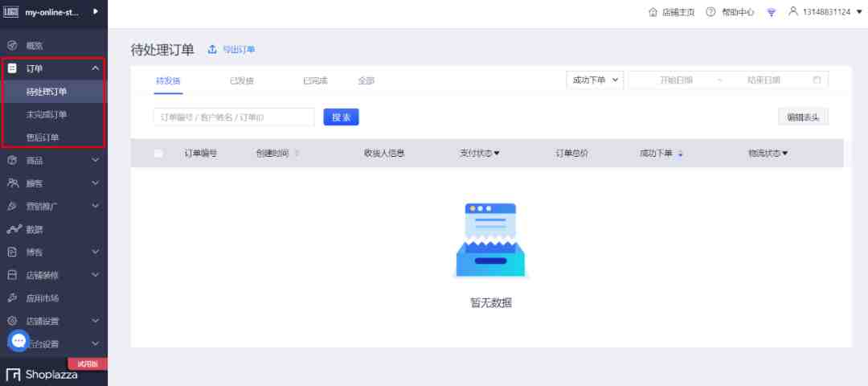Click the export upload icon beside 导出订单

click(212, 49)
